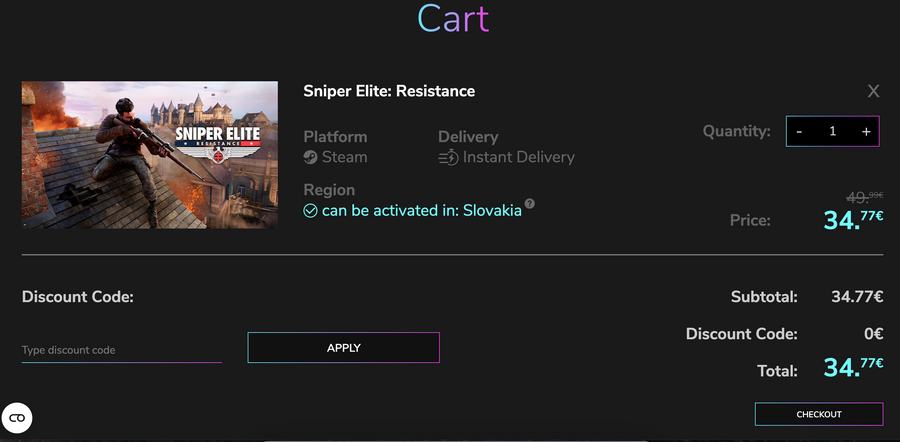This screenshot has width=900, height=442.
Task: Click the Cart page heading
Action: coord(453,18)
